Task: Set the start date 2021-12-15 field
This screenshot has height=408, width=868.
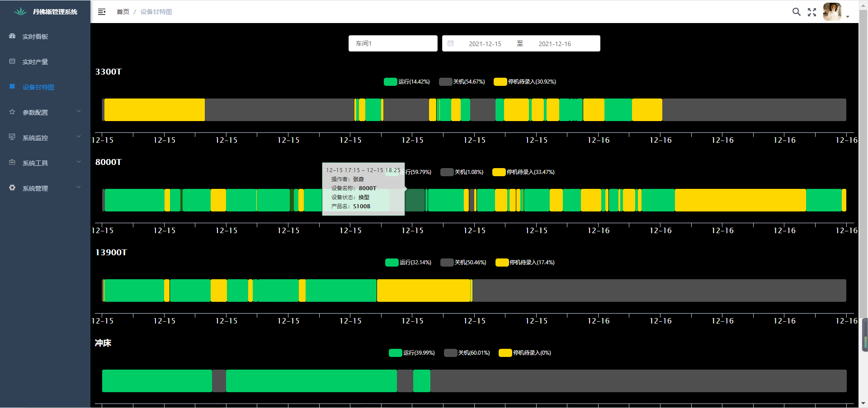Action: click(485, 44)
